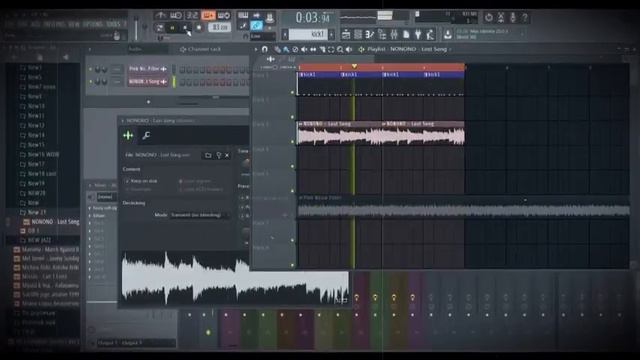Open the VIEW menu
Viewport: 640px width, 360px height.
pyautogui.click(x=74, y=24)
